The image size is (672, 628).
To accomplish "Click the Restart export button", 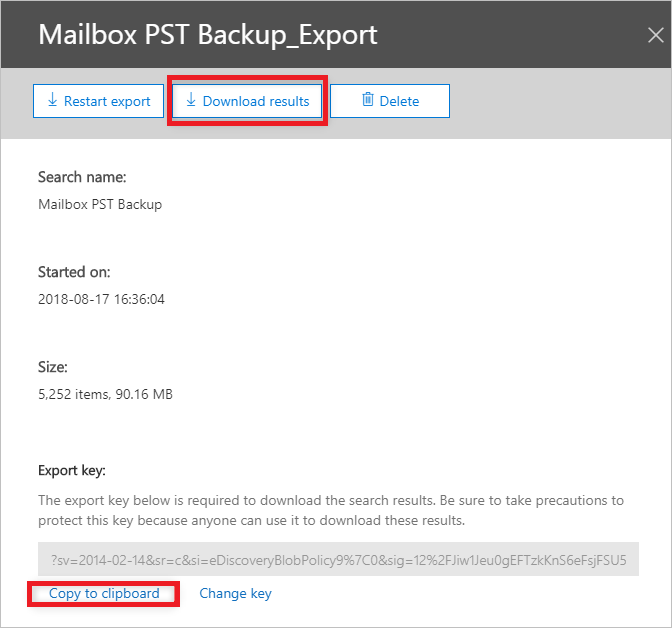I will pyautogui.click(x=98, y=101).
